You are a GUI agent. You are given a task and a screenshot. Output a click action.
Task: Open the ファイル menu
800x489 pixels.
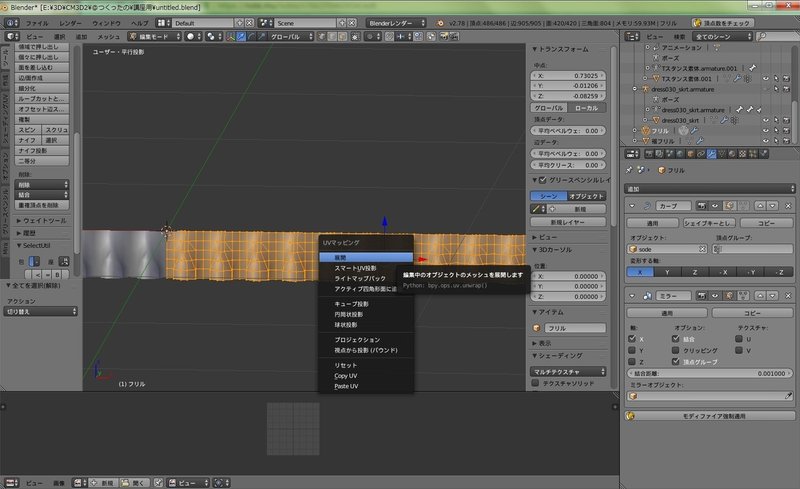[x=37, y=23]
